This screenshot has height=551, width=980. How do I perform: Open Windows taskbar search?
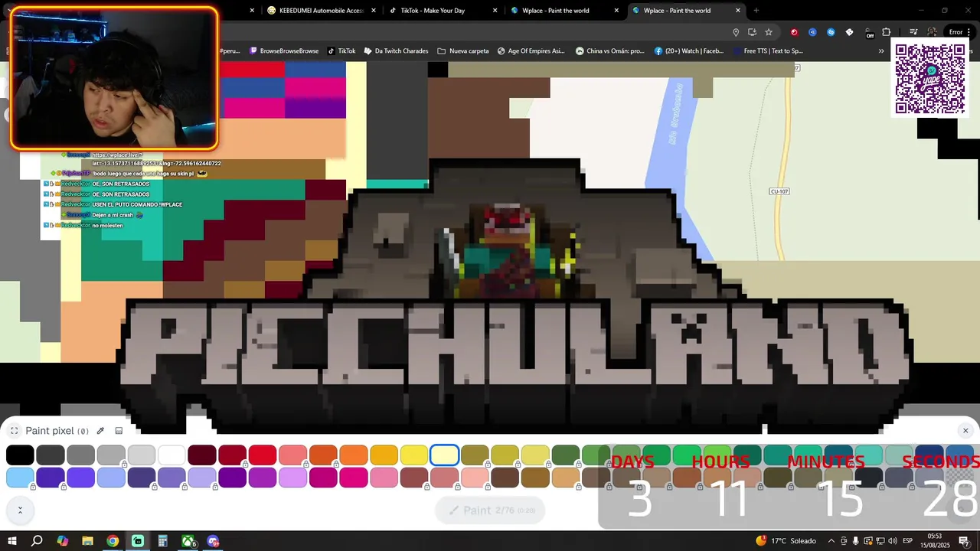click(x=37, y=541)
